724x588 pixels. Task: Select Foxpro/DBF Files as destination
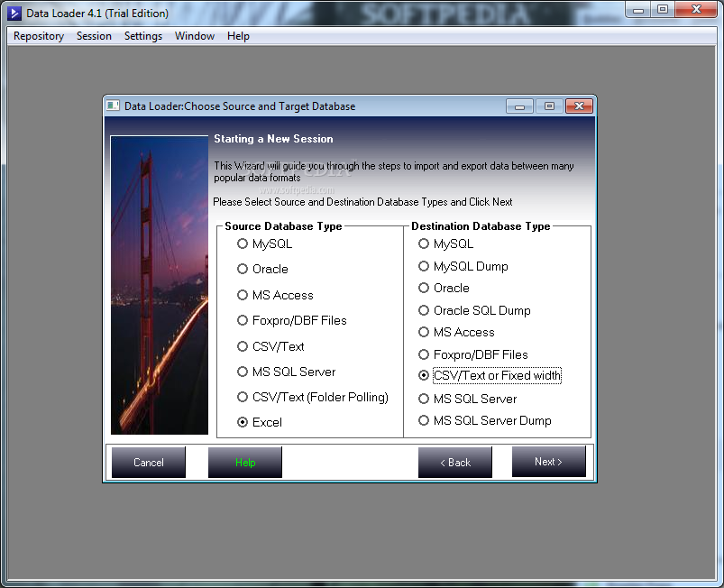pyautogui.click(x=472, y=354)
